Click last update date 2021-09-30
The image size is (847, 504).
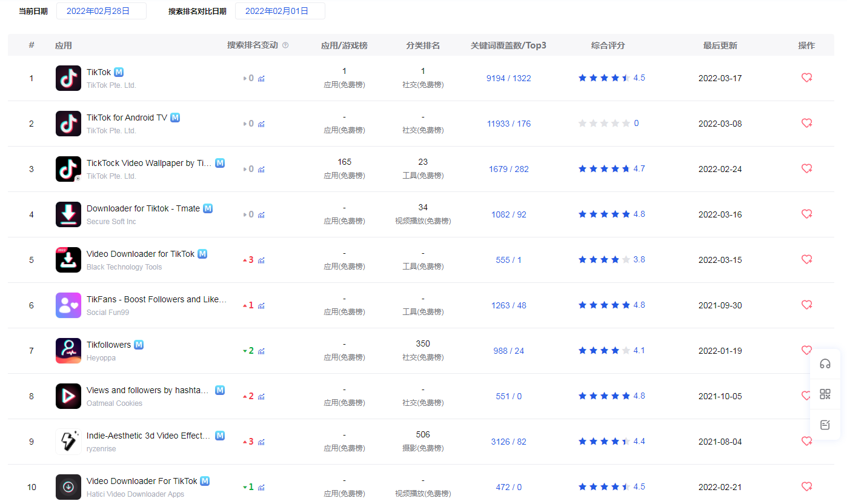(x=720, y=305)
